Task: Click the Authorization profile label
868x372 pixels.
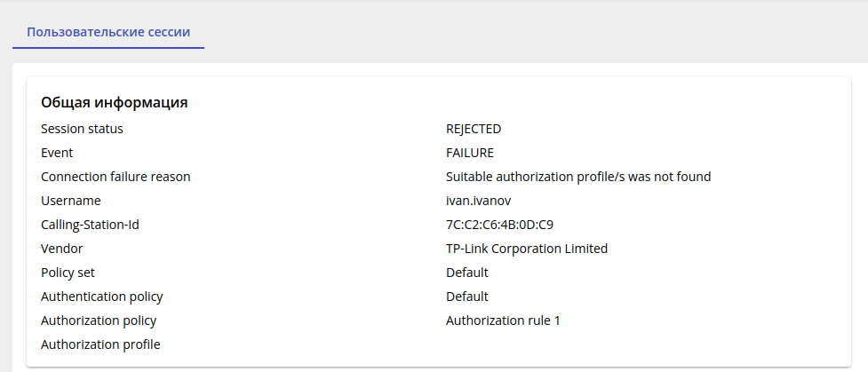Action: 100,344
